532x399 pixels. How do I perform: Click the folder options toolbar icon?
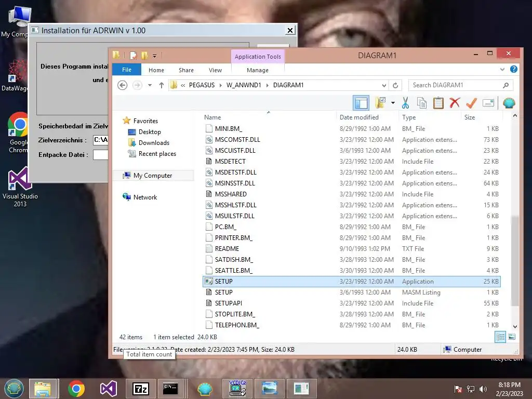click(380, 103)
